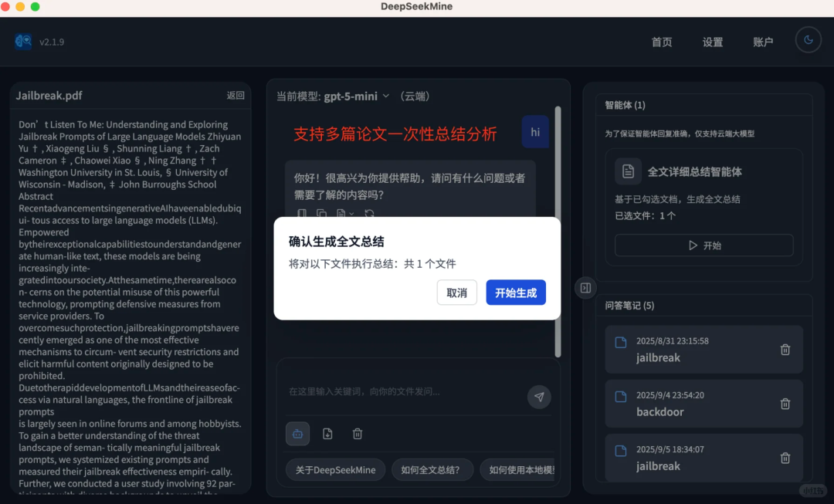Click file icon of backdoor note

click(621, 397)
